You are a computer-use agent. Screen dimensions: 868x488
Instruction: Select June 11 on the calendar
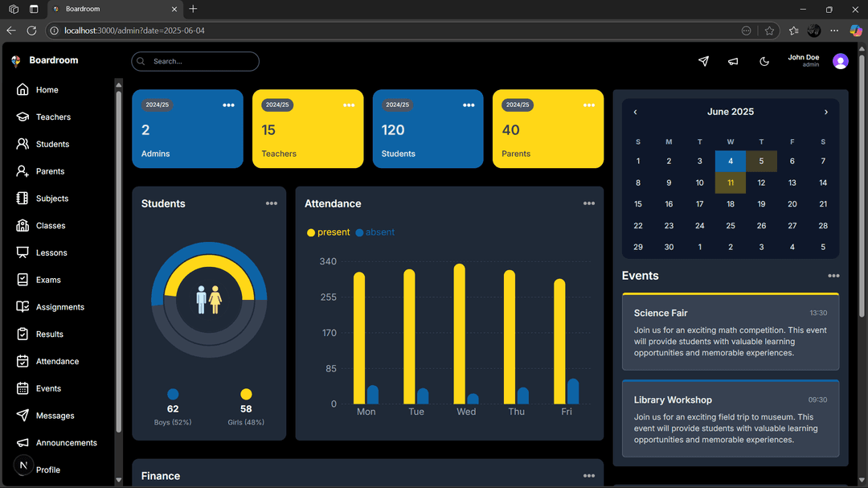click(731, 182)
